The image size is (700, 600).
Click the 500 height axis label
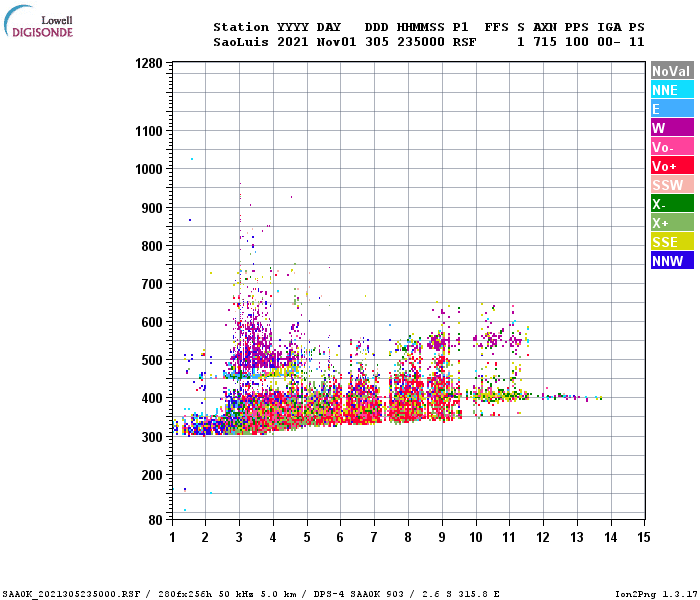[152, 360]
